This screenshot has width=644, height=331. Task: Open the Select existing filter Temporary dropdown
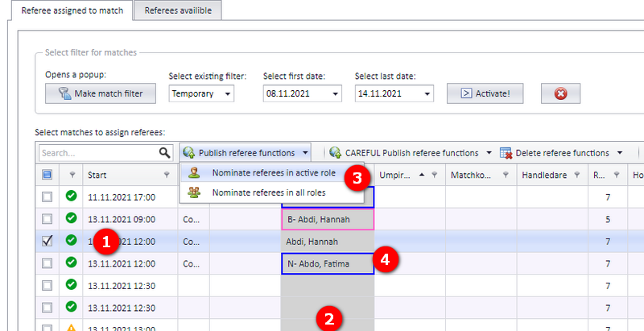(x=228, y=94)
